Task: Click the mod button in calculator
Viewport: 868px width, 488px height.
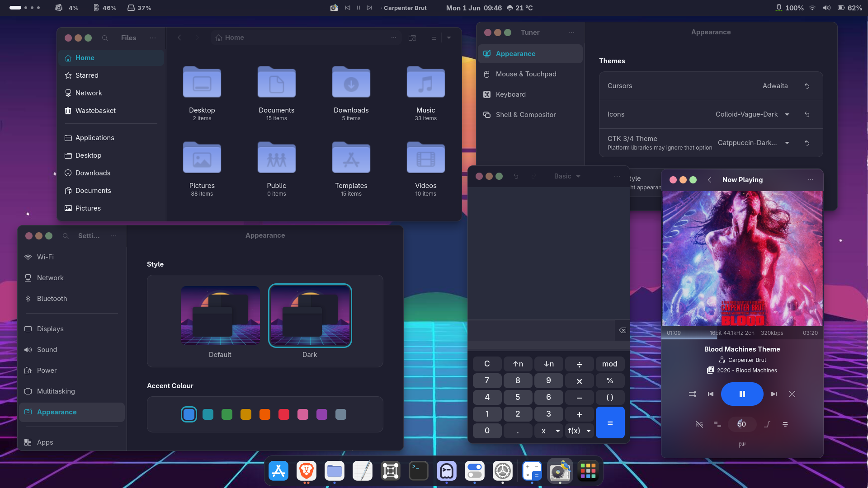Action: (x=610, y=364)
